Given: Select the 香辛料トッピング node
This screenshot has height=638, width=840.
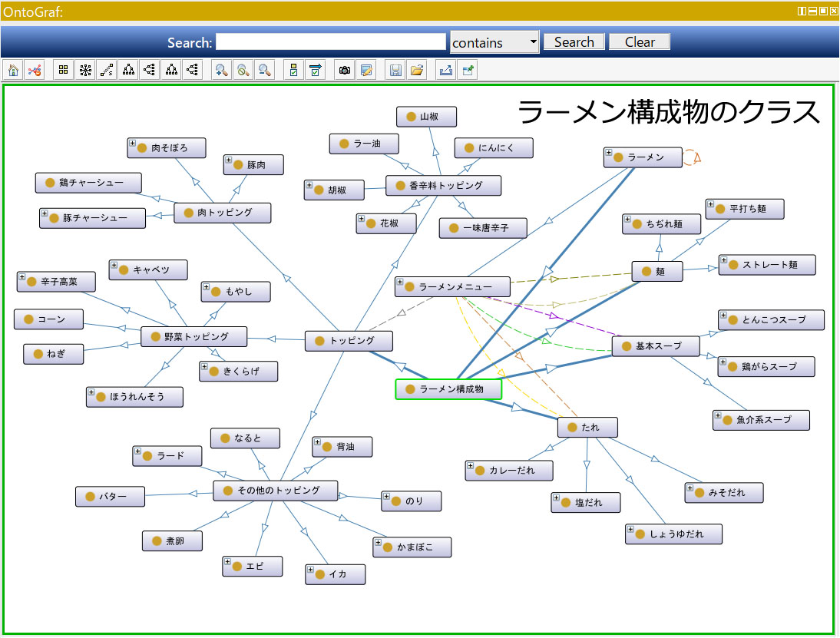Looking at the screenshot, I should tap(444, 185).
